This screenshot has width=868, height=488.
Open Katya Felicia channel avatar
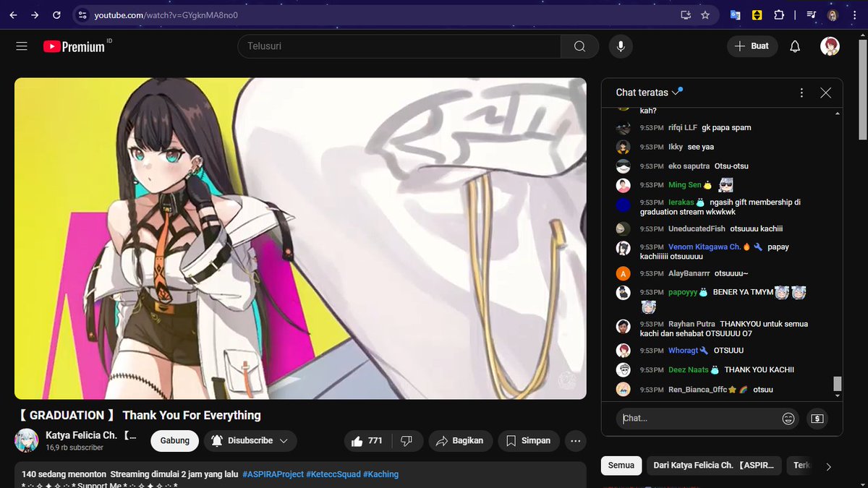[27, 440]
